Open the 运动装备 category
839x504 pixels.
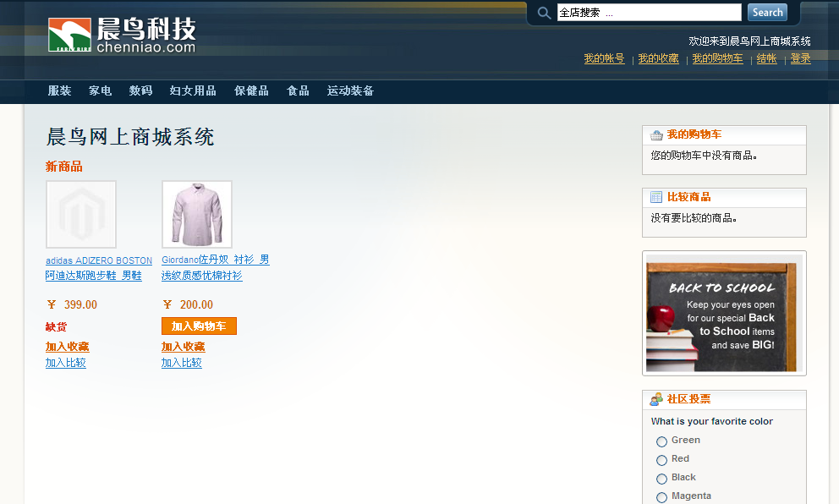click(350, 91)
